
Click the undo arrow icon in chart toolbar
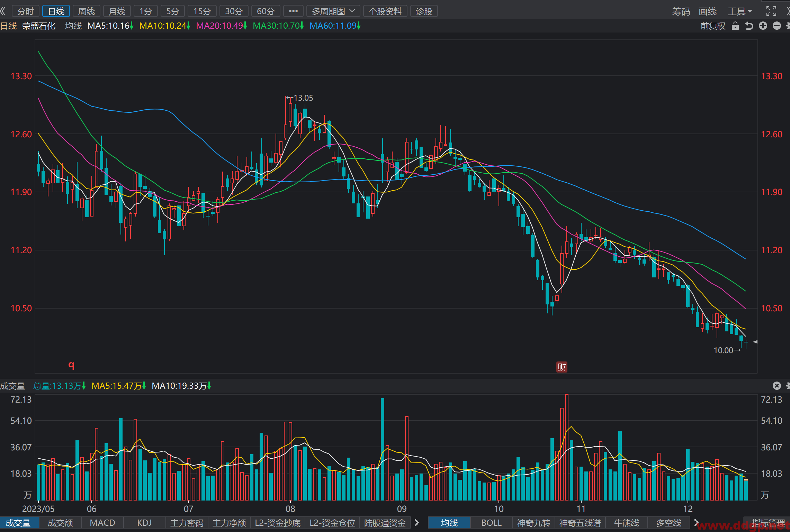749,26
